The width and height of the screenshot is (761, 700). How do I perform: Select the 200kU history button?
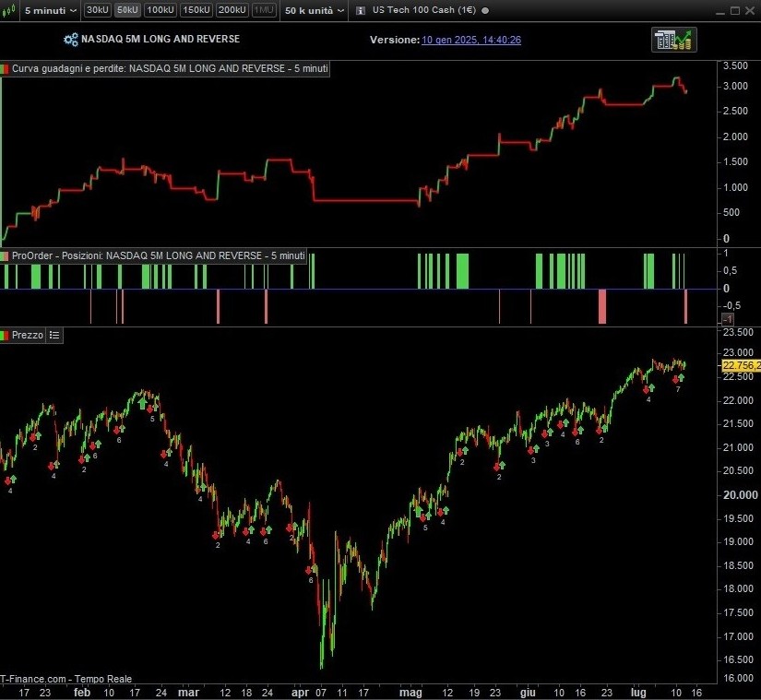click(x=232, y=10)
